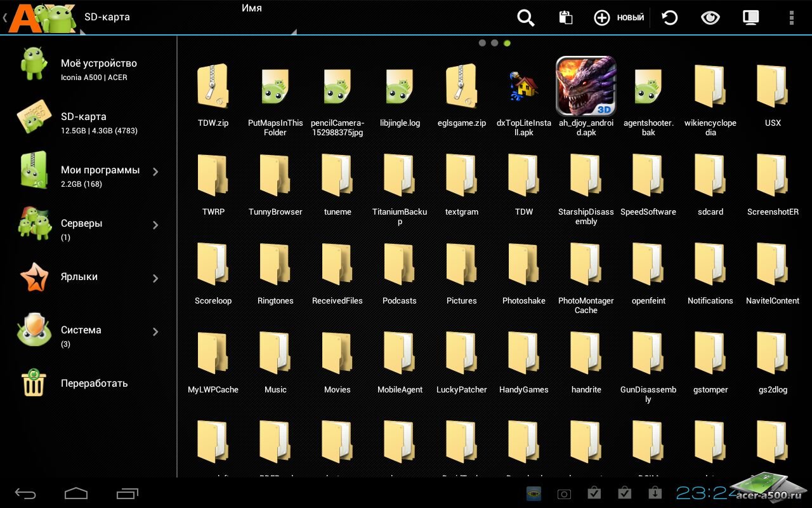Expand the Ярлыки section arrow

point(155,278)
